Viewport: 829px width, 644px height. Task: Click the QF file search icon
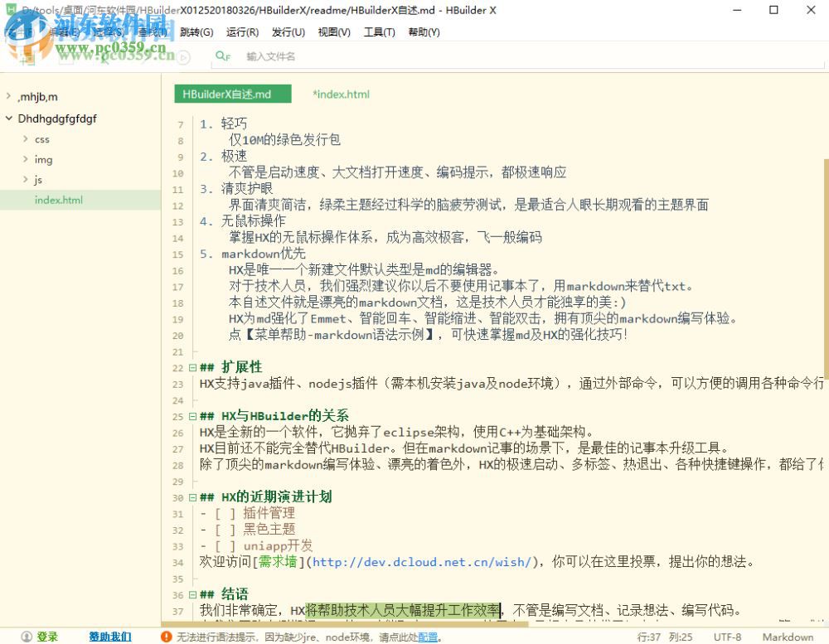tap(222, 56)
